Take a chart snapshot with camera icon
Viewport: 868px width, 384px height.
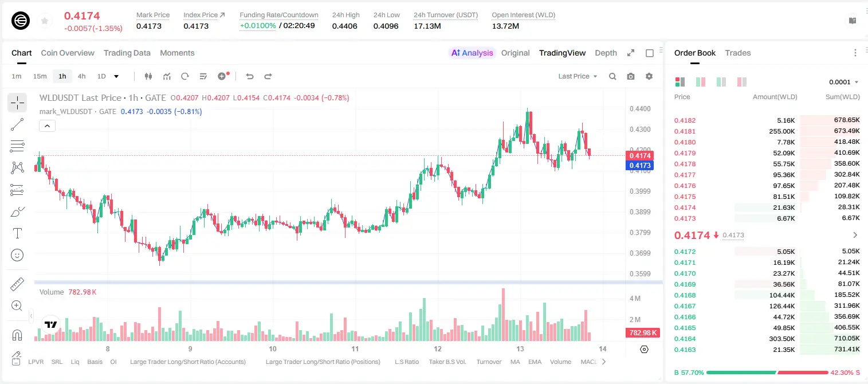631,76
